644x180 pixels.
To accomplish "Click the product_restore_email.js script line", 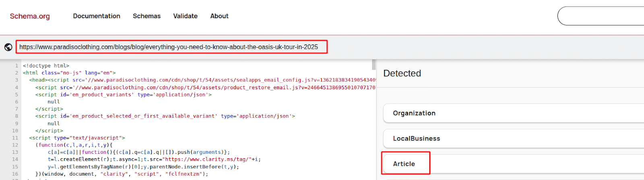I will [x=206, y=87].
